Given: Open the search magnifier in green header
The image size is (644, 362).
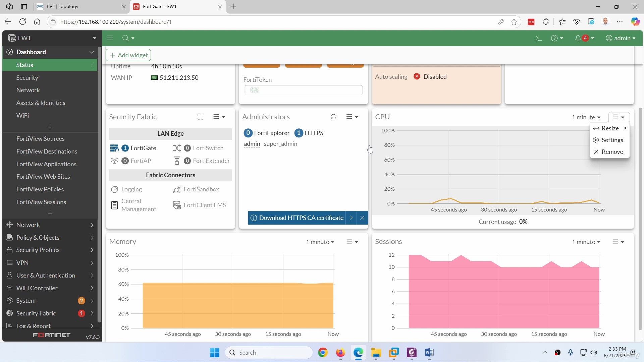Looking at the screenshot, I should pyautogui.click(x=128, y=38).
